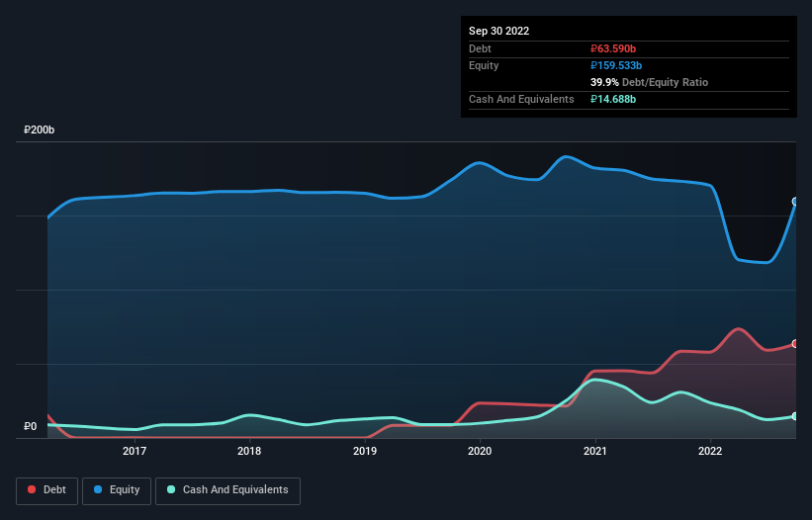This screenshot has height=520, width=812.
Task: Click Cash And Equivalents label in tooltip
Action: pos(521,99)
